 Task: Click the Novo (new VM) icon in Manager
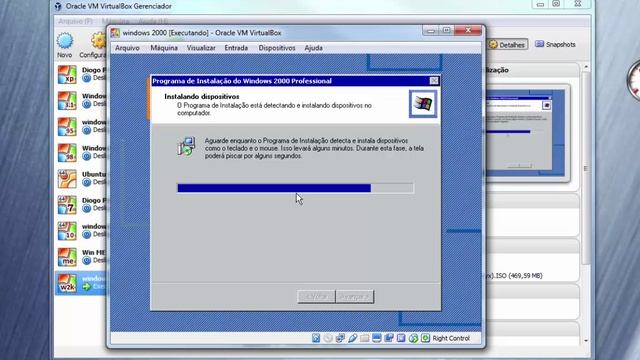click(64, 41)
